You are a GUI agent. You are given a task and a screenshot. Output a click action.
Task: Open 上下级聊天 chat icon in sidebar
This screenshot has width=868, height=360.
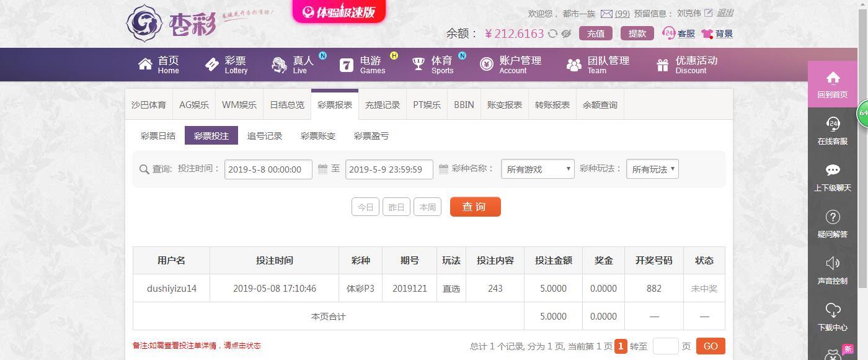coord(833,171)
